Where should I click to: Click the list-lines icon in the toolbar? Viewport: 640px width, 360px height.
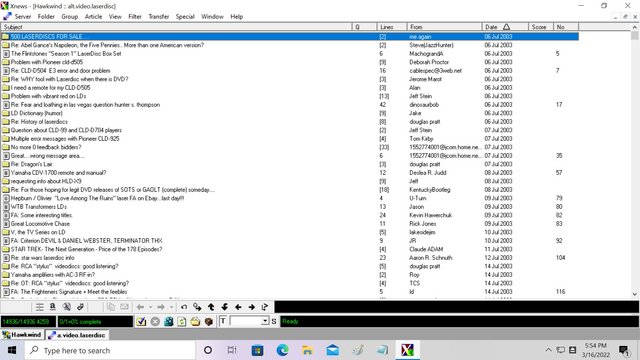click(x=40, y=307)
